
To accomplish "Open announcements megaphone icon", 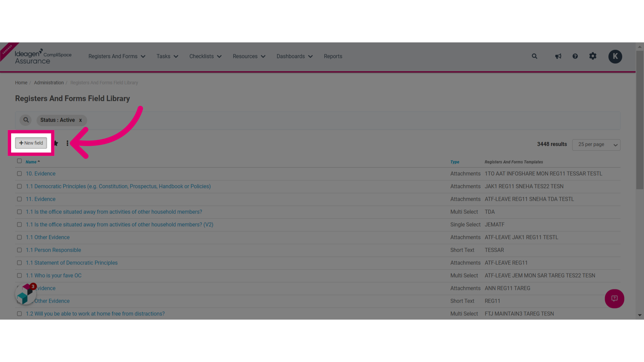I will click(x=558, y=56).
